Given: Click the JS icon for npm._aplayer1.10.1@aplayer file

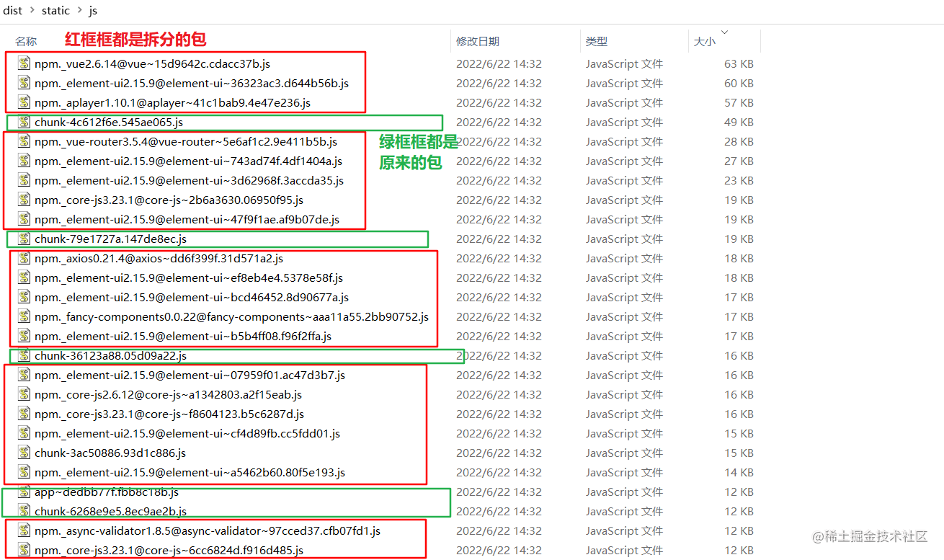Looking at the screenshot, I should pos(24,102).
